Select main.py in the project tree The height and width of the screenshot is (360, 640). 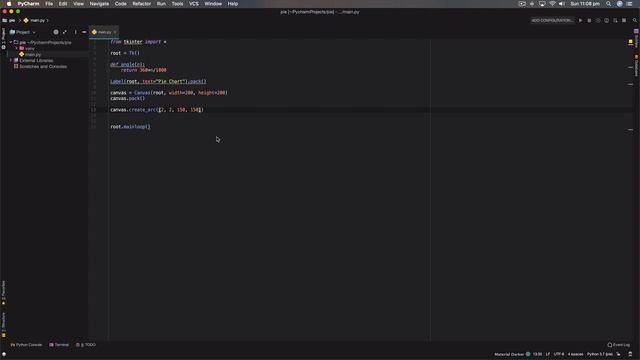click(x=33, y=54)
